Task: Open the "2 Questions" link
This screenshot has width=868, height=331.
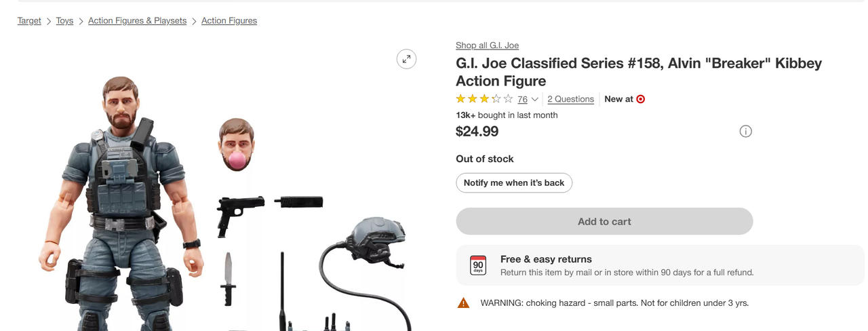Action: (570, 99)
